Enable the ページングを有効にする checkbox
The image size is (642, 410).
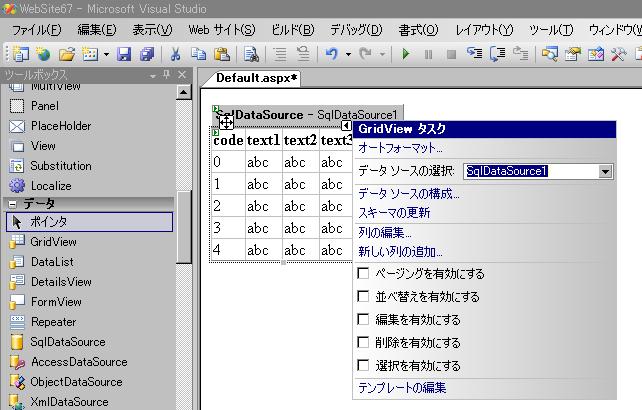(363, 273)
